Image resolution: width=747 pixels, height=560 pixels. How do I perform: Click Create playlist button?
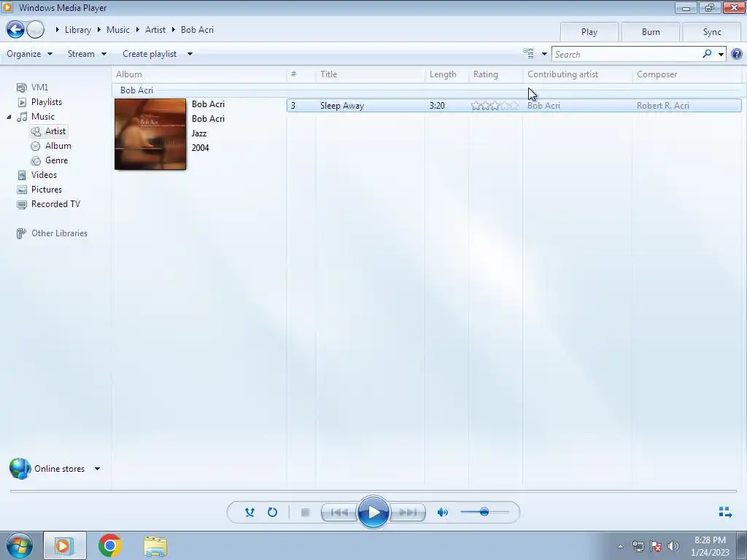(x=150, y=54)
